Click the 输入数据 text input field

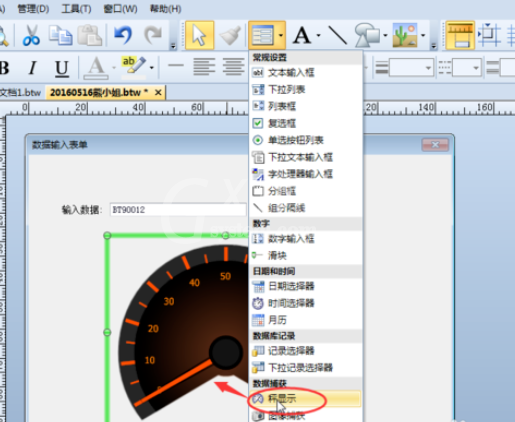point(178,210)
